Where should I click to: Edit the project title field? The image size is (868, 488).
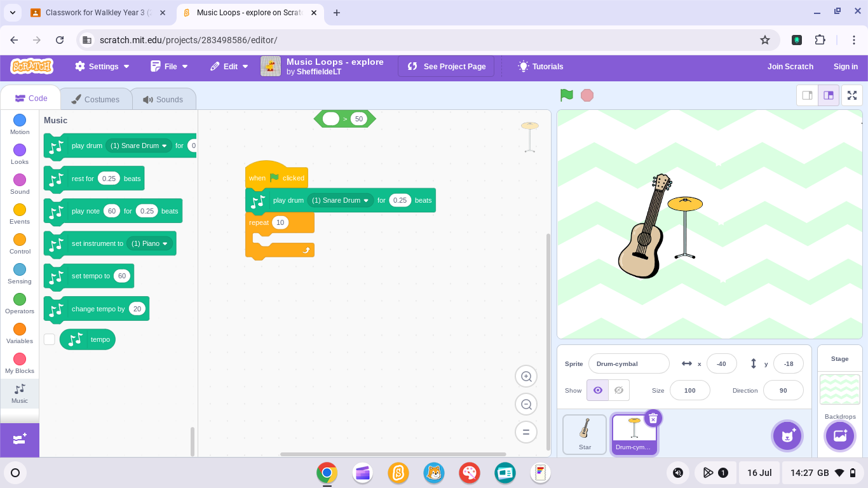(x=335, y=62)
